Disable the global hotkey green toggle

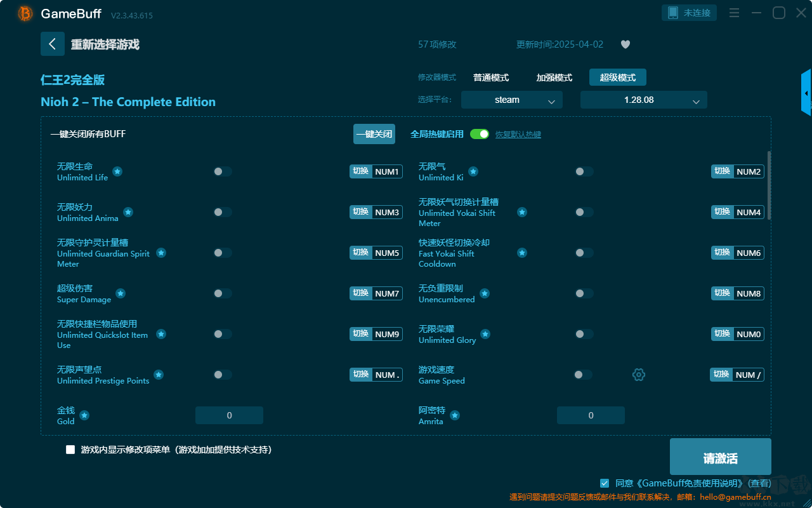pyautogui.click(x=480, y=134)
